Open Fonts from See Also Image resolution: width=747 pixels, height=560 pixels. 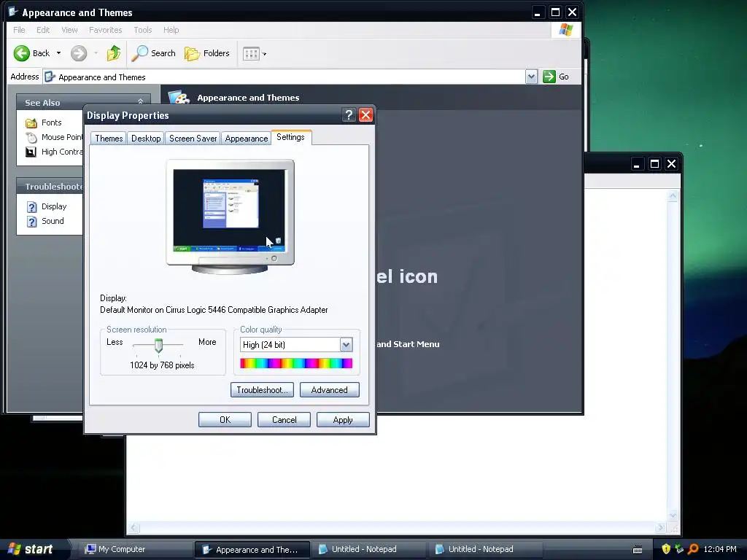(x=52, y=122)
